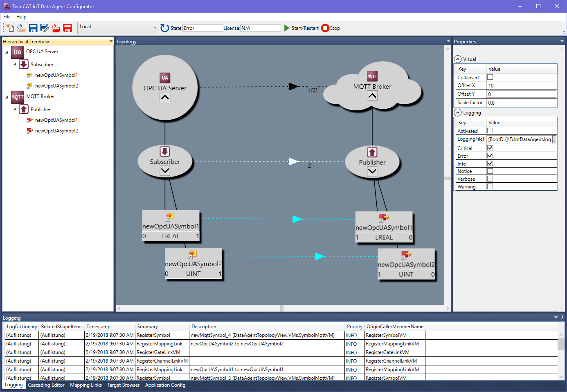Switch to the Cascading Editor tab
The width and height of the screenshot is (567, 392).
[46, 385]
